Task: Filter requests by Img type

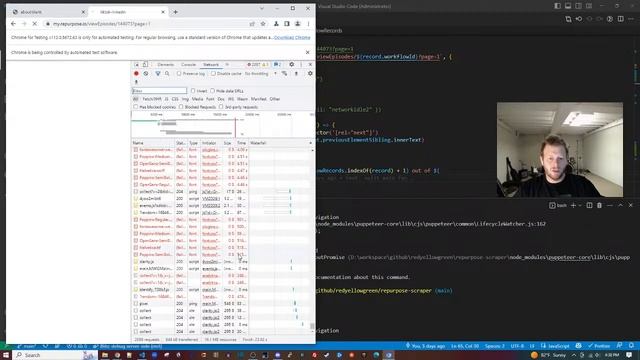Action: point(185,99)
